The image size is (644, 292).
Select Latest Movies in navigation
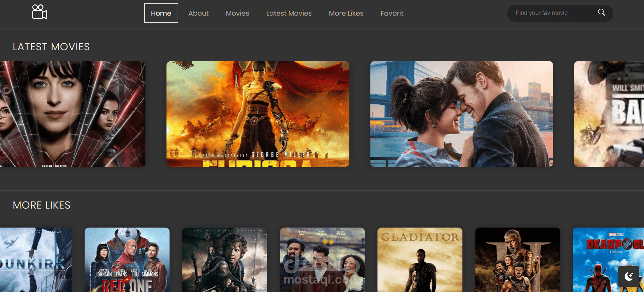289,13
